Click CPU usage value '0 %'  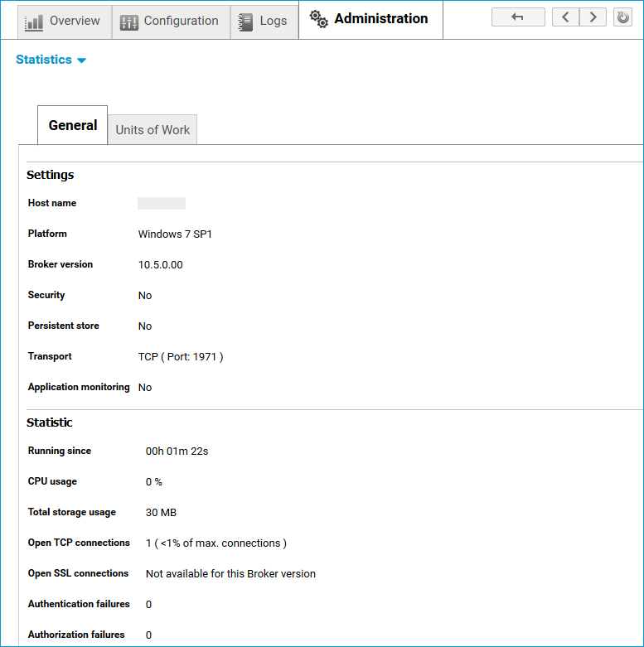pyautogui.click(x=154, y=482)
